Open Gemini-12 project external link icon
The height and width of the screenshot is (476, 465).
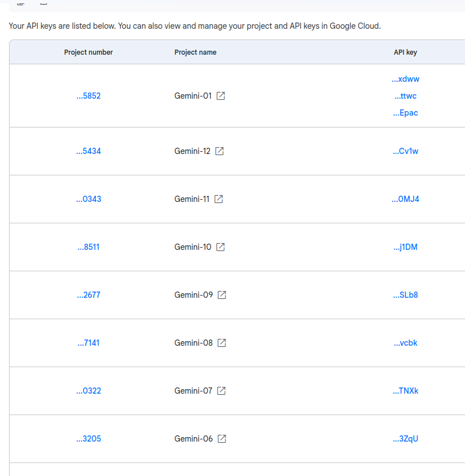(219, 151)
